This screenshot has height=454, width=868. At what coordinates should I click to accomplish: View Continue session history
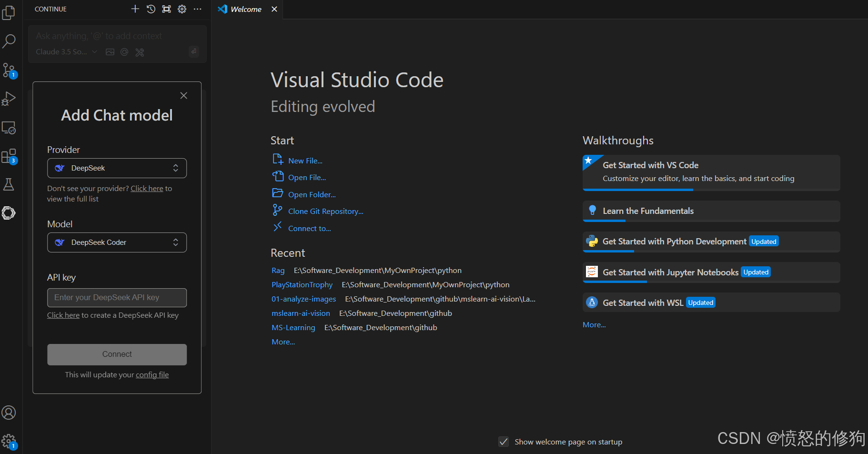pos(151,9)
